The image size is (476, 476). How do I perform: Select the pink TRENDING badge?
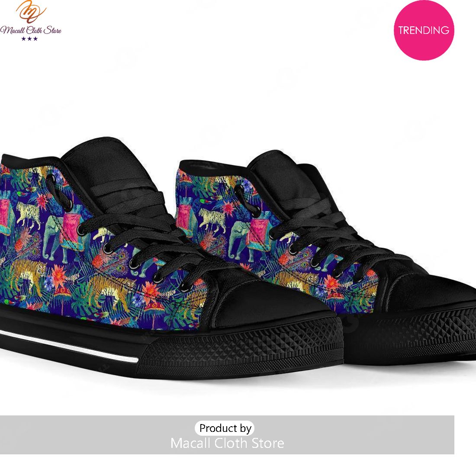tap(424, 30)
